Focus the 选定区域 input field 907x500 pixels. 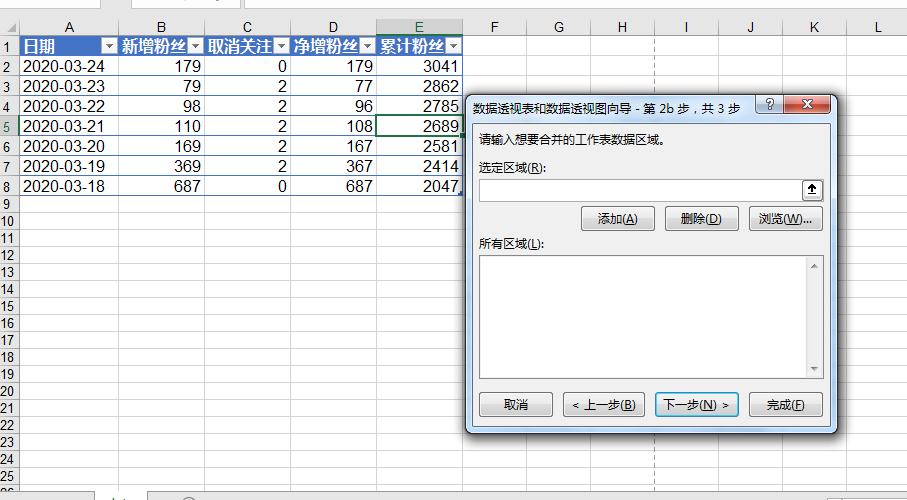640,190
